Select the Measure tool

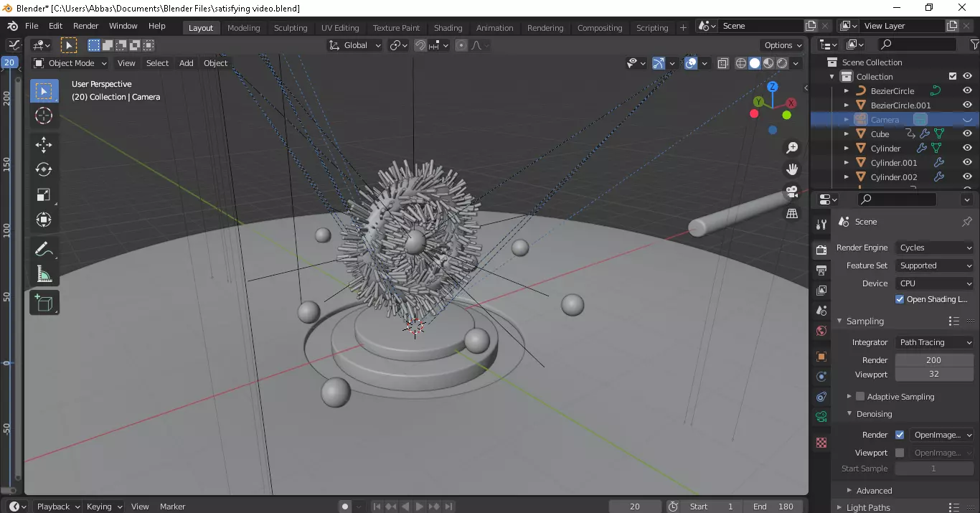tap(44, 274)
